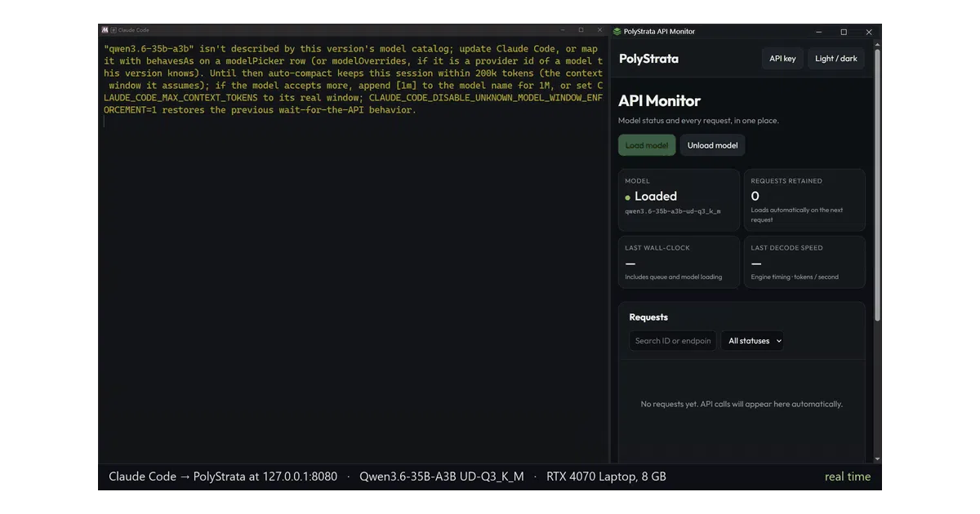Click the API Monitor heading
Viewport: 980px width, 514px height.
pyautogui.click(x=659, y=101)
